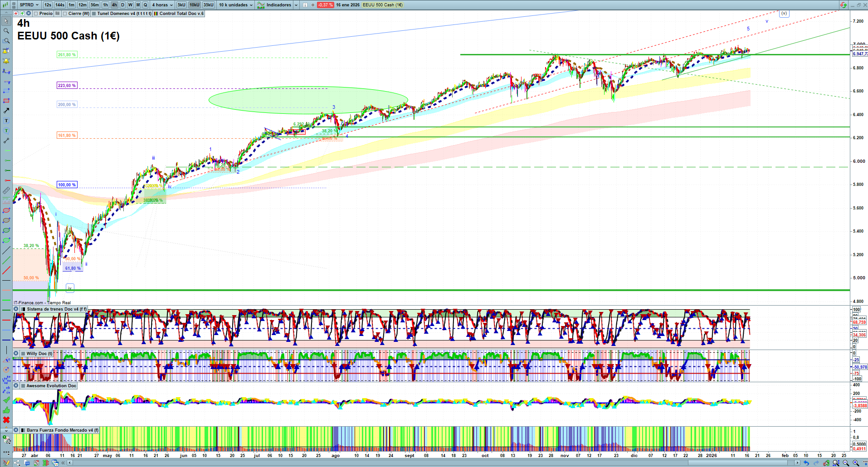This screenshot has height=467, width=868.
Task: Click the redo arrow in bottom bar
Action: [816, 463]
